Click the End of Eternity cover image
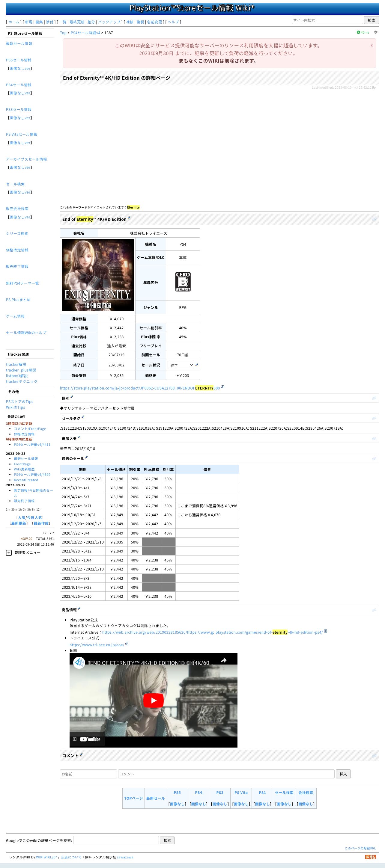The height and width of the screenshot is (868, 385). pyautogui.click(x=98, y=275)
